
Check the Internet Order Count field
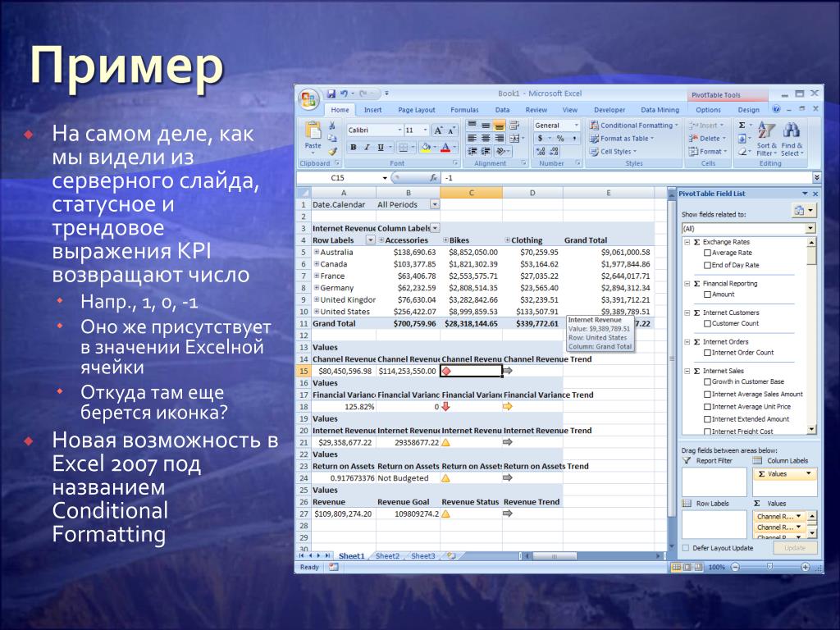[x=707, y=353]
